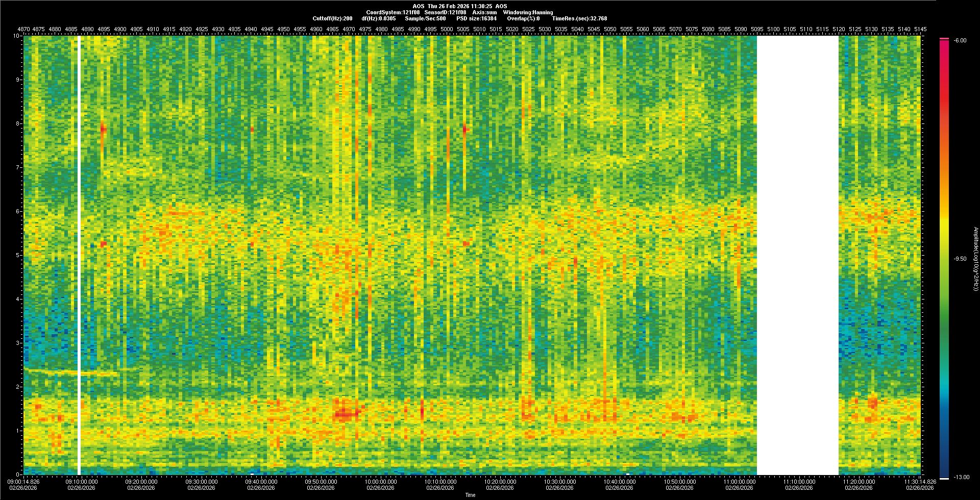Click the TimeRes.(sec):32.768 header text

(579, 18)
